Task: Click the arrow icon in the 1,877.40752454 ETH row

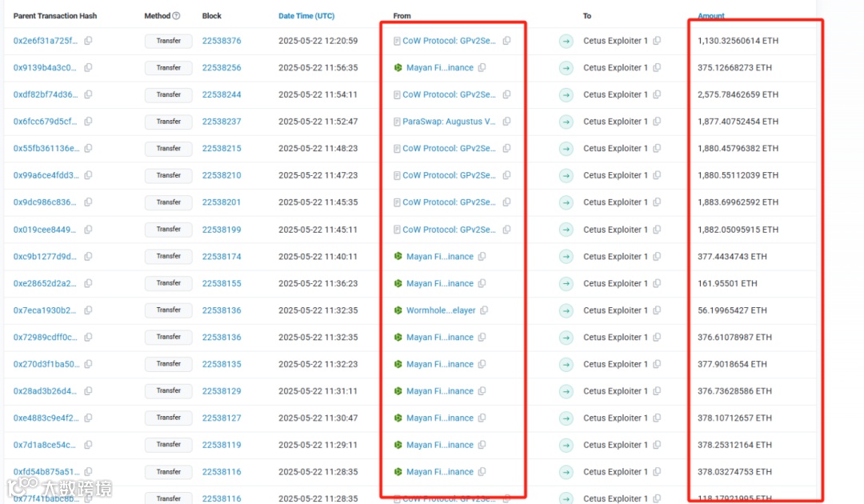Action: click(566, 122)
